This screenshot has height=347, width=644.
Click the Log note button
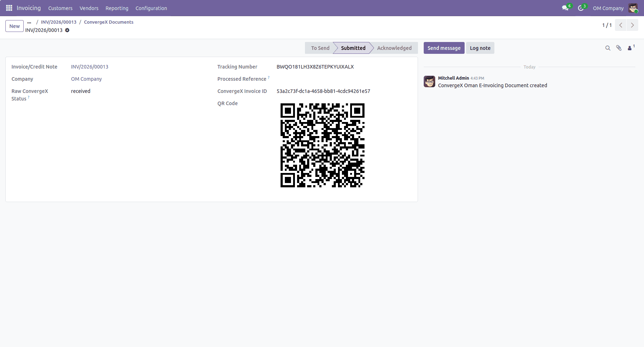480,48
